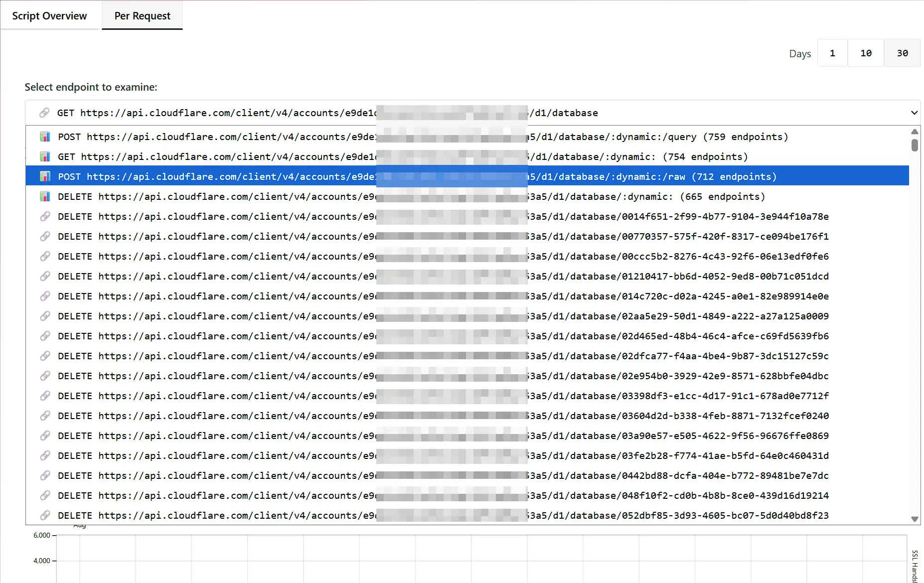Choose DELETE endpoint 0014f651-2f99-4b77-9104-3e944f10a78e
924x583 pixels.
coord(467,216)
